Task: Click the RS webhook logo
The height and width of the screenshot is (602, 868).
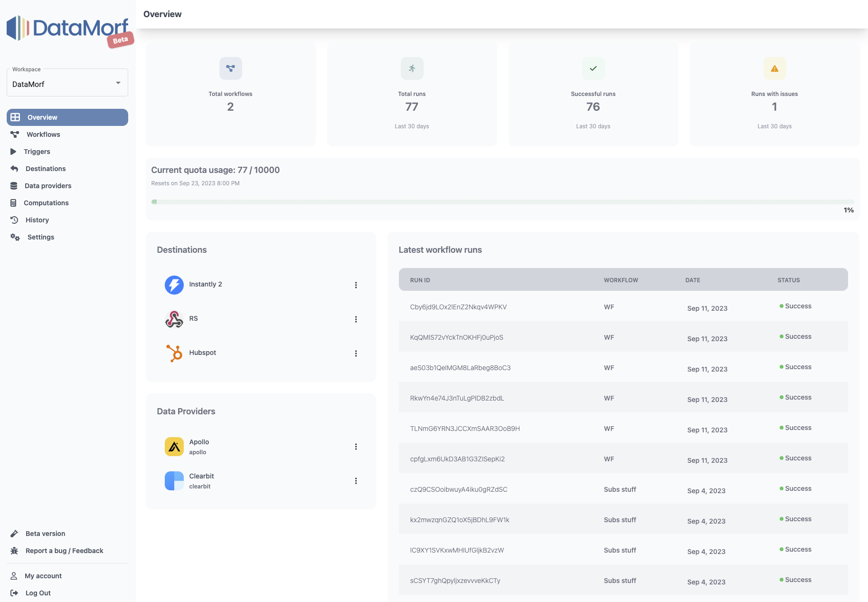Action: pyautogui.click(x=174, y=319)
